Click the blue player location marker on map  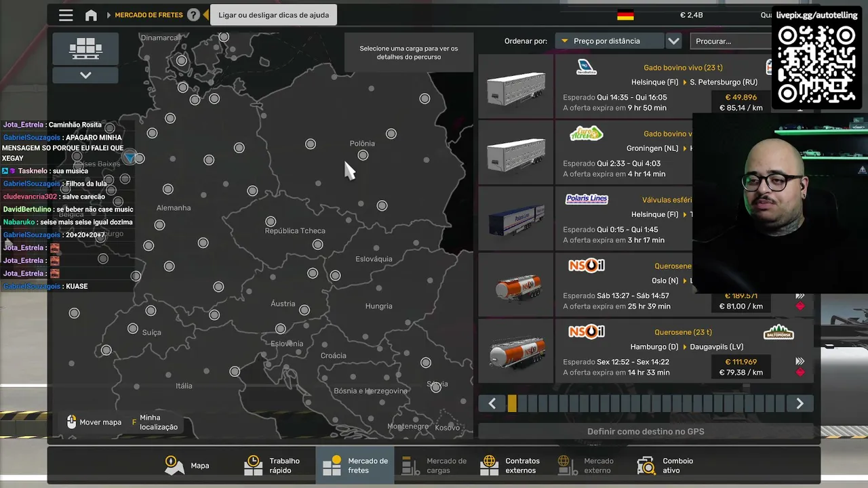pos(130,157)
